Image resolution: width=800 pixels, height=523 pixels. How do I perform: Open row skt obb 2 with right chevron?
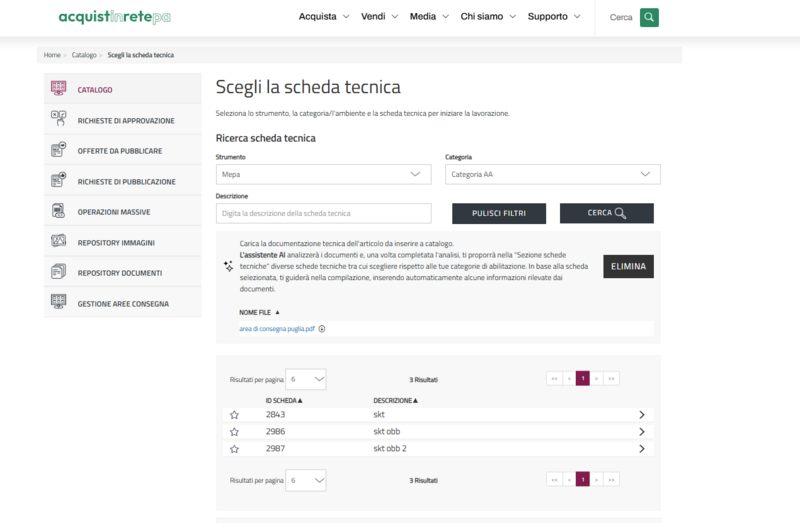pyautogui.click(x=642, y=449)
